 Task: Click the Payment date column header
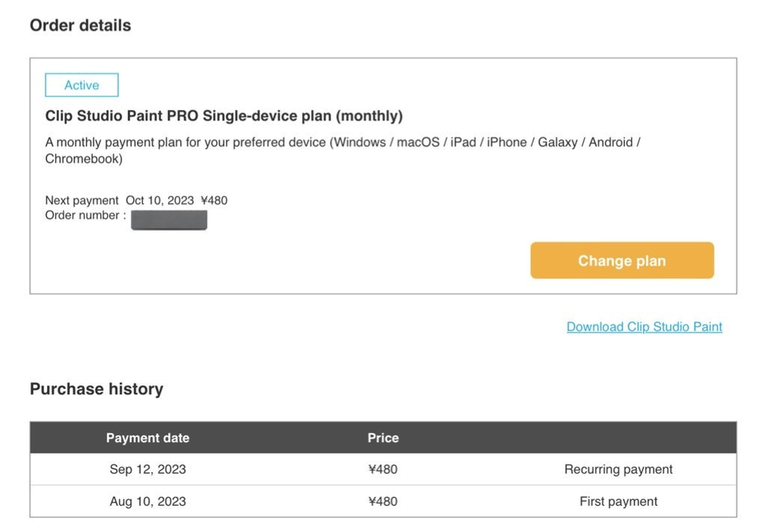pos(148,438)
